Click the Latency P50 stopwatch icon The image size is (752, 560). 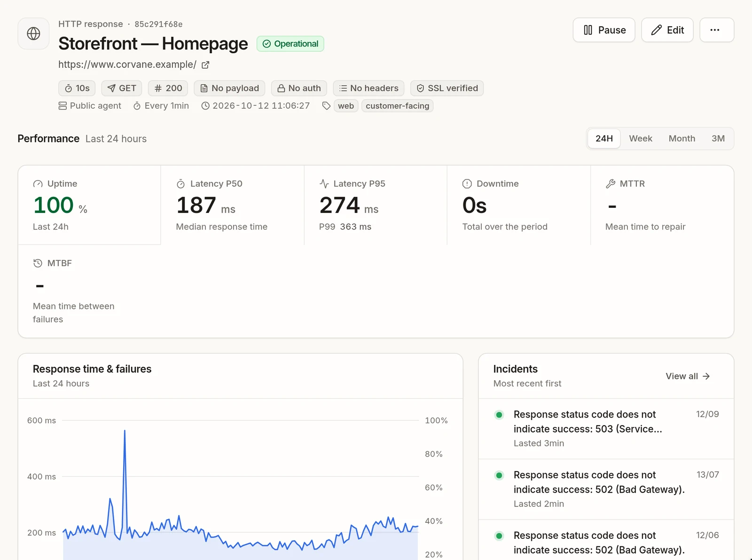[180, 184]
